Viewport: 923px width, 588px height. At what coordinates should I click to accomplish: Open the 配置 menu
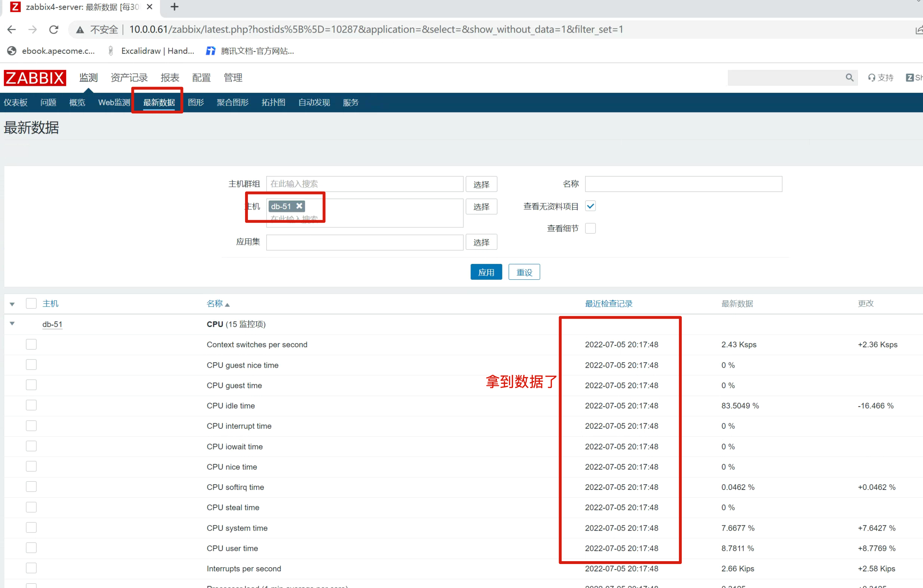coord(201,78)
